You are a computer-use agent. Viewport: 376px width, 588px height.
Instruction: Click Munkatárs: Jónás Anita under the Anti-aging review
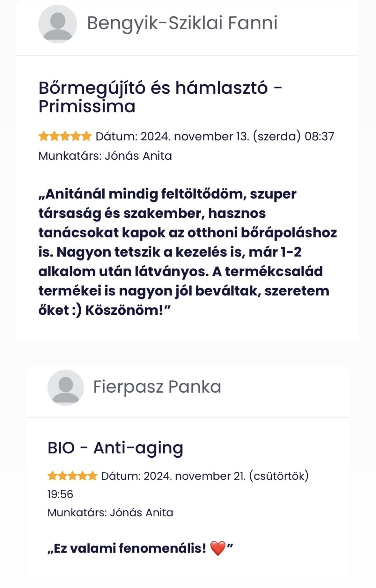click(110, 513)
